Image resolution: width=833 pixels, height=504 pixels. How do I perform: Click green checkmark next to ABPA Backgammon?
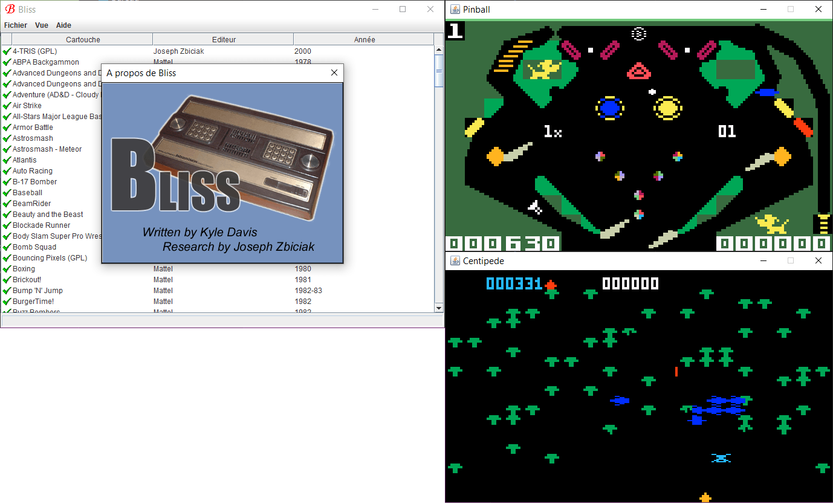pos(7,62)
